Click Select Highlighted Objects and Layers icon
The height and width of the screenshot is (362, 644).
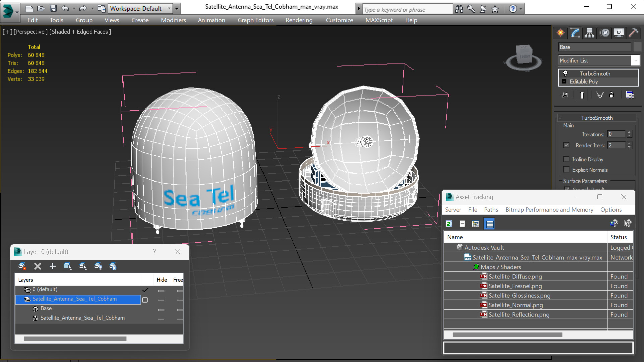pyautogui.click(x=67, y=266)
